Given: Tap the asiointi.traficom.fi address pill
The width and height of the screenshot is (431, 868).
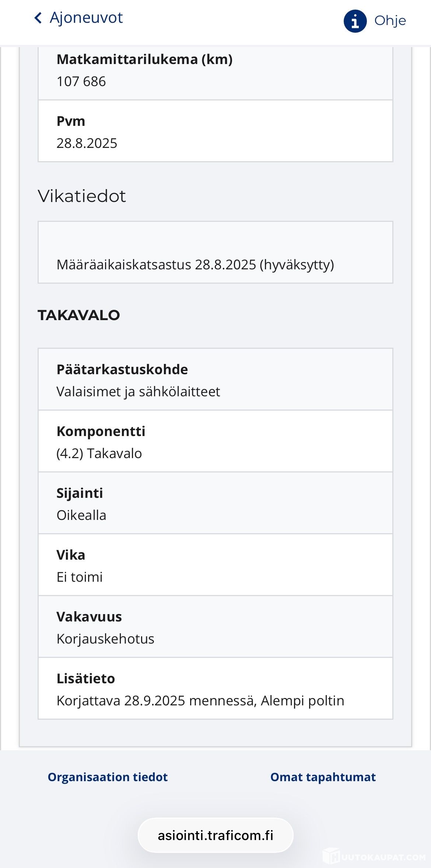Looking at the screenshot, I should [215, 835].
